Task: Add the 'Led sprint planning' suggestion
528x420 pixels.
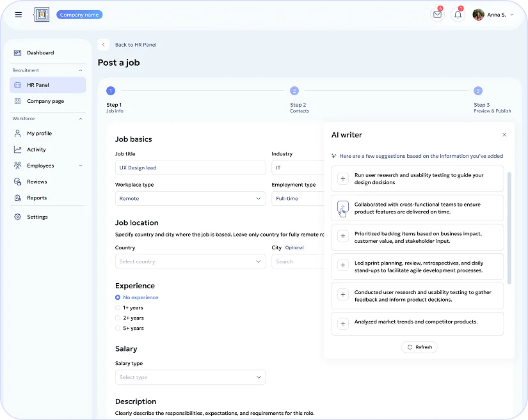Action: [343, 265]
